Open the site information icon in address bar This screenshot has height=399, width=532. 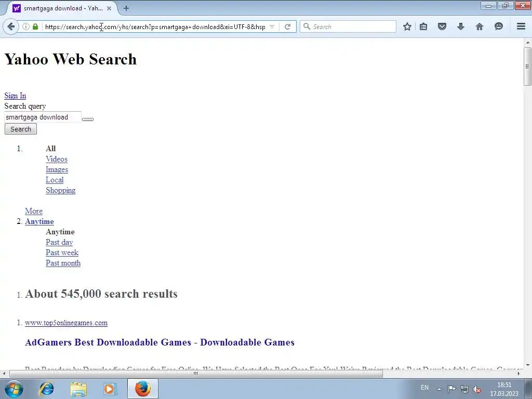(x=26, y=26)
